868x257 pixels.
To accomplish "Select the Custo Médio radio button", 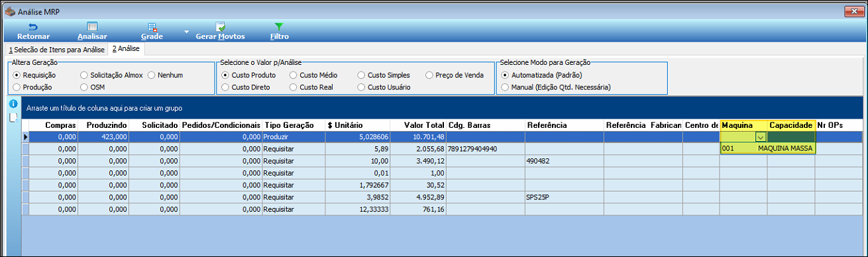I will coord(294,76).
